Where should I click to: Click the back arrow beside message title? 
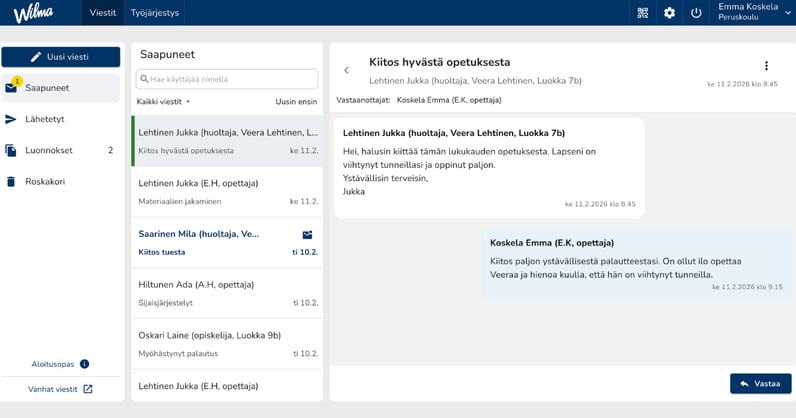point(347,70)
